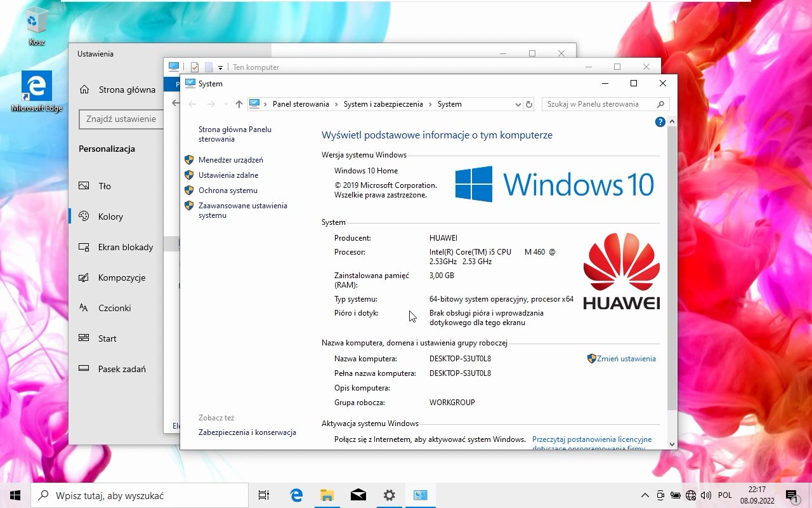The width and height of the screenshot is (812, 508).
Task: Expand the chevron before Panel sterowania breadcrumb
Action: pos(266,104)
